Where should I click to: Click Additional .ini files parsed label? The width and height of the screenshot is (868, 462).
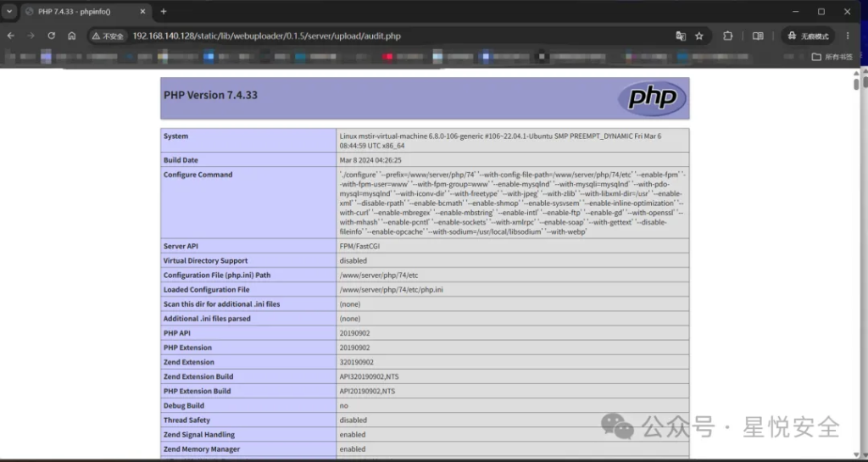[207, 319]
